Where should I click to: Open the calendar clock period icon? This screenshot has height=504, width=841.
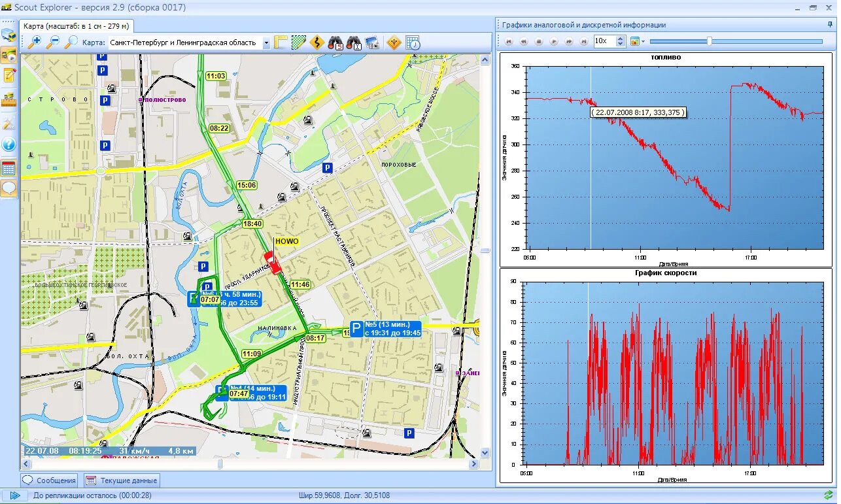(x=413, y=42)
